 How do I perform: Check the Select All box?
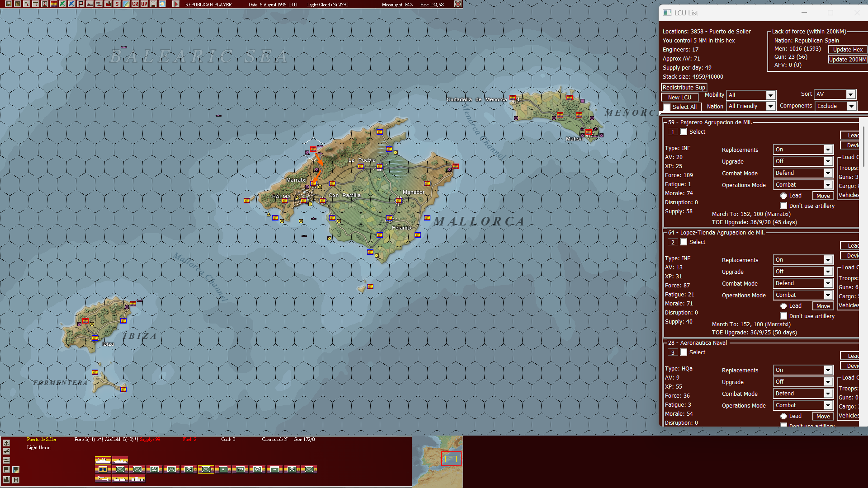point(667,107)
